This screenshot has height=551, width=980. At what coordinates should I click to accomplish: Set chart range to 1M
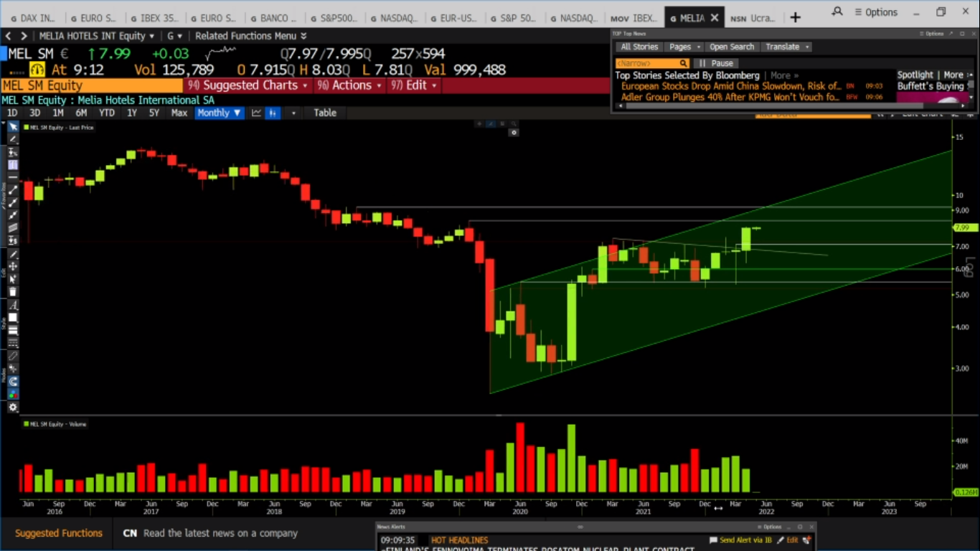pyautogui.click(x=58, y=113)
